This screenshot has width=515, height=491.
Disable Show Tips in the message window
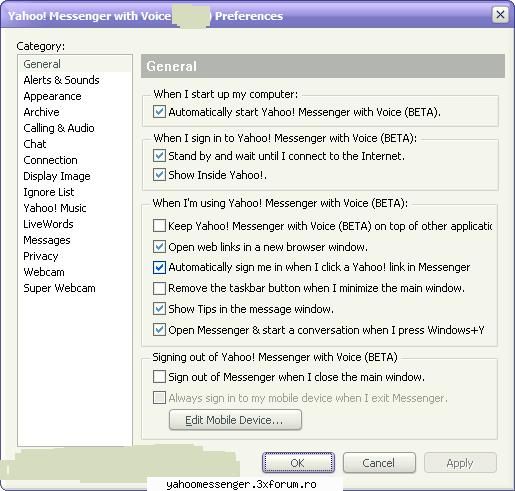click(x=159, y=309)
